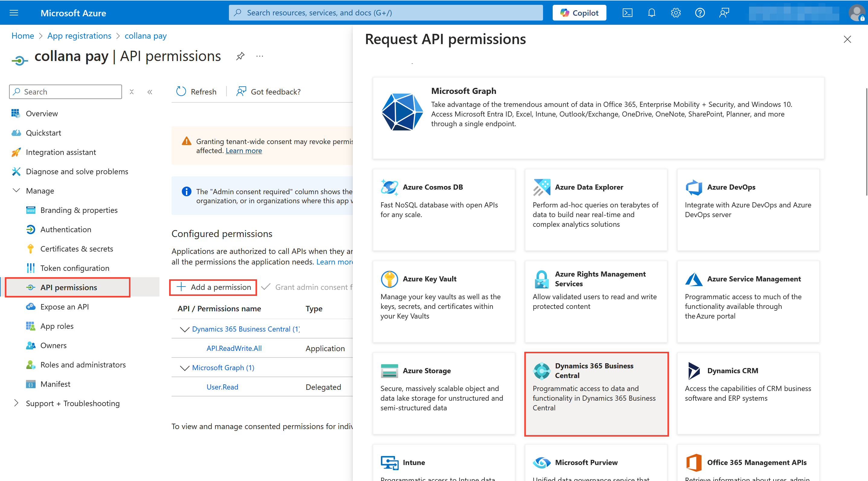Open portal settings gear
Screen dimensions: 868x481
pos(676,13)
